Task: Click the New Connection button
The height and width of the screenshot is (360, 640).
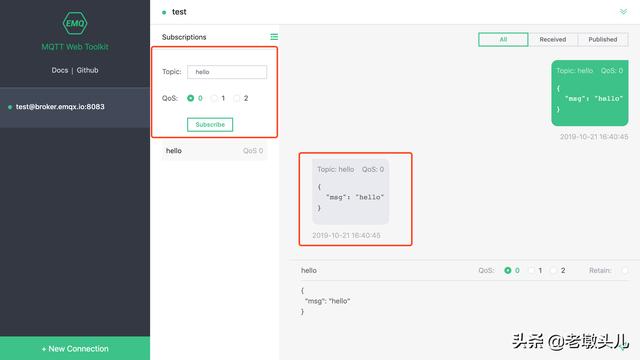Action: 75,348
